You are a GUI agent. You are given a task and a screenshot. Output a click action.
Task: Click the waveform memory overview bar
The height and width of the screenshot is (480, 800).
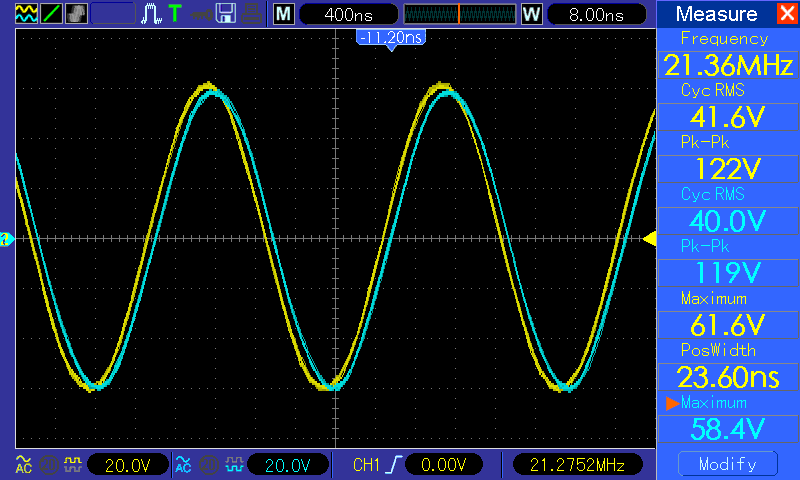click(x=459, y=14)
